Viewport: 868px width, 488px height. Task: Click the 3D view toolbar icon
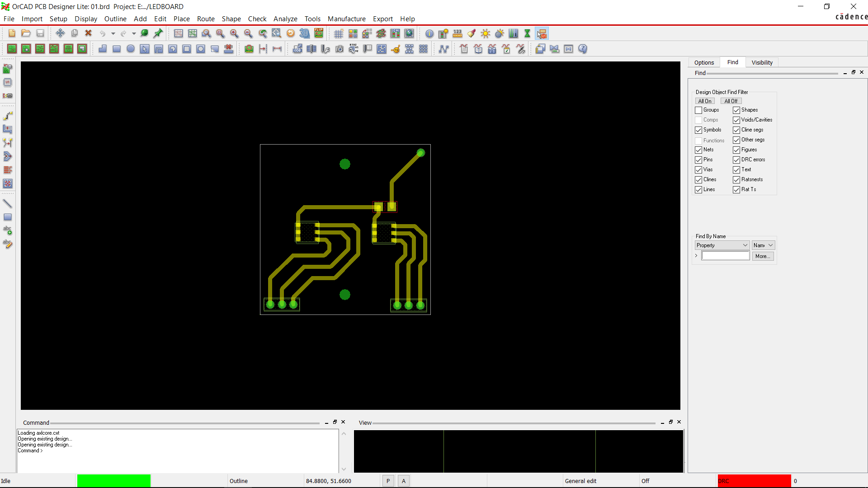[305, 33]
